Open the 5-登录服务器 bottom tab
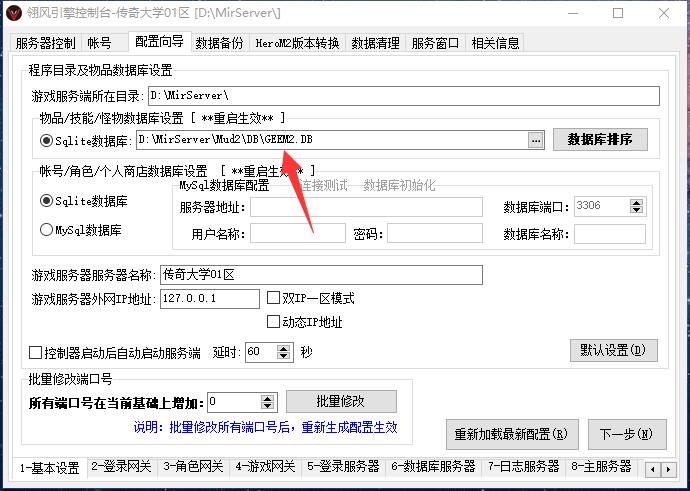 (343, 467)
